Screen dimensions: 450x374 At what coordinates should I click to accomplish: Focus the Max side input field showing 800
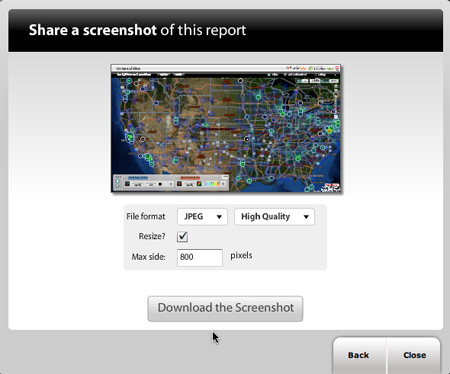click(x=200, y=257)
